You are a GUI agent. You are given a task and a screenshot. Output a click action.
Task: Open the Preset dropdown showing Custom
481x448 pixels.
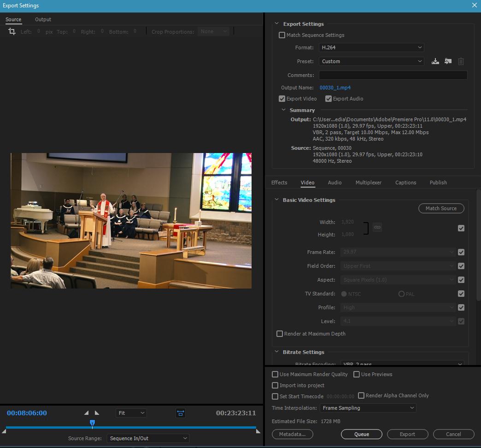pos(371,61)
